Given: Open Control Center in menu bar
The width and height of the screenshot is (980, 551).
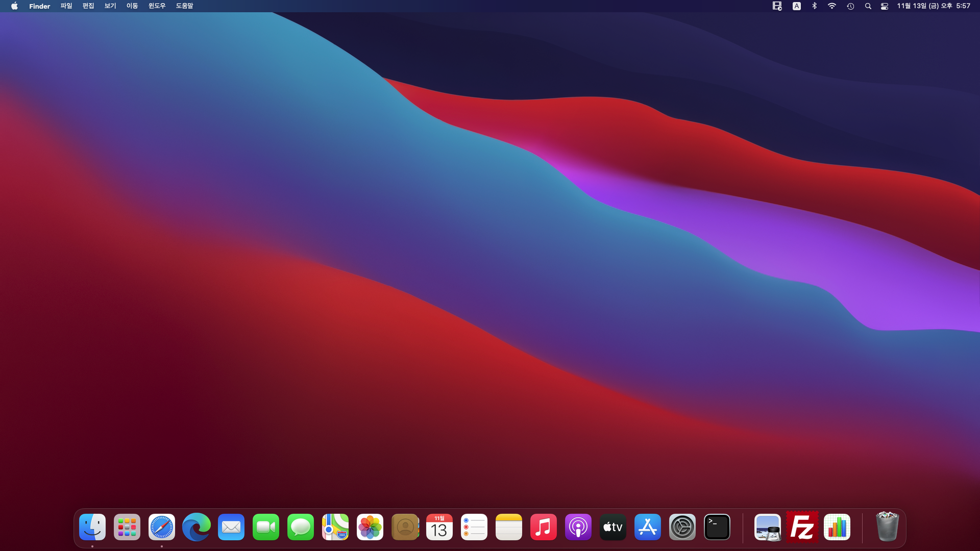Looking at the screenshot, I should point(885,6).
